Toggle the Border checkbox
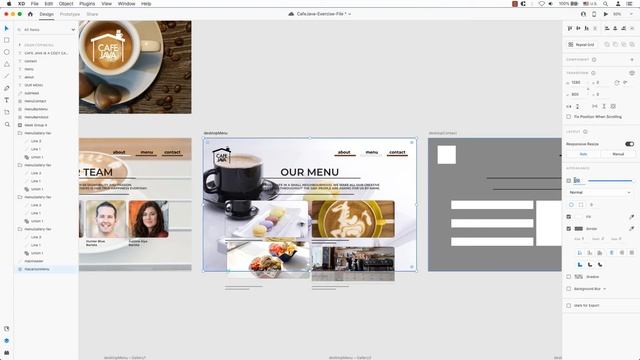This screenshot has width=640, height=360. coord(569,229)
